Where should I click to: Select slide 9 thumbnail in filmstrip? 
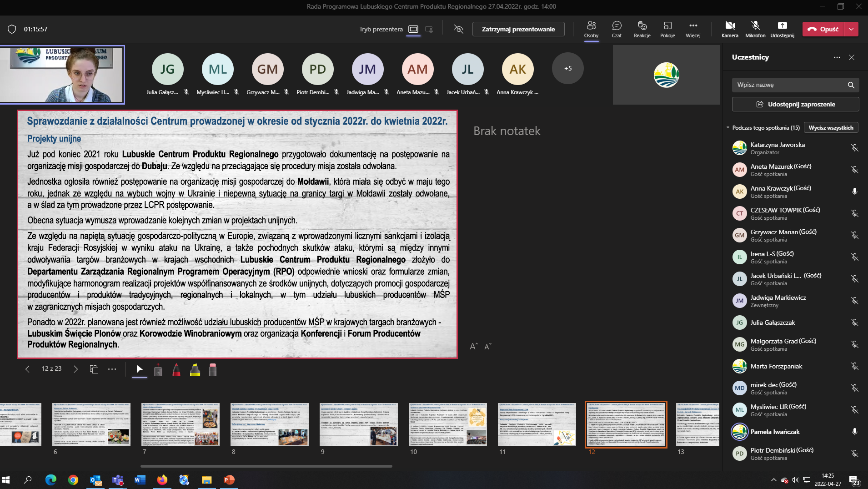[358, 424]
